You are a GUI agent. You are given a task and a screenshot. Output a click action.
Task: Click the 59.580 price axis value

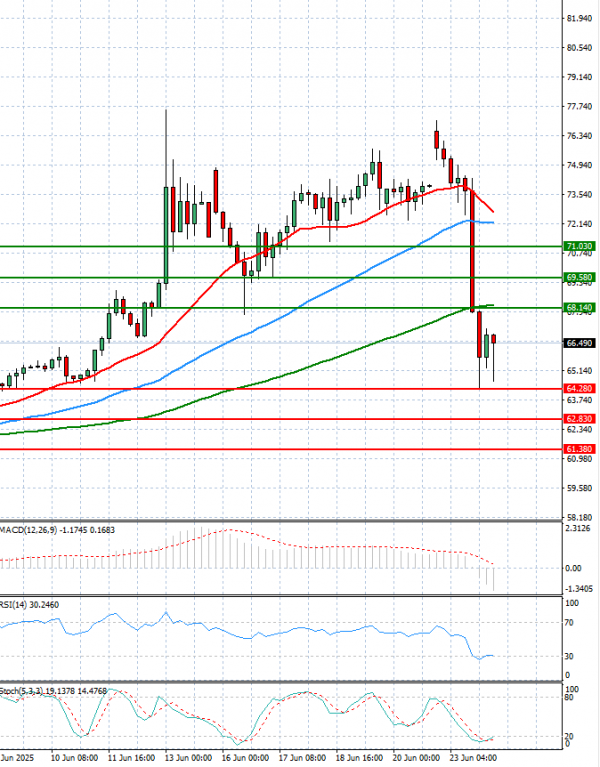[579, 488]
